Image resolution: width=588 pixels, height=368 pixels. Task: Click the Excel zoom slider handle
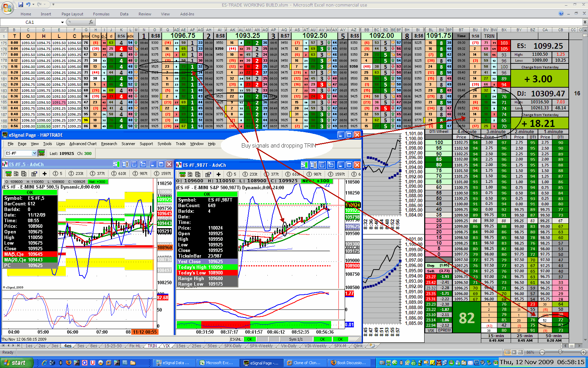560,352
